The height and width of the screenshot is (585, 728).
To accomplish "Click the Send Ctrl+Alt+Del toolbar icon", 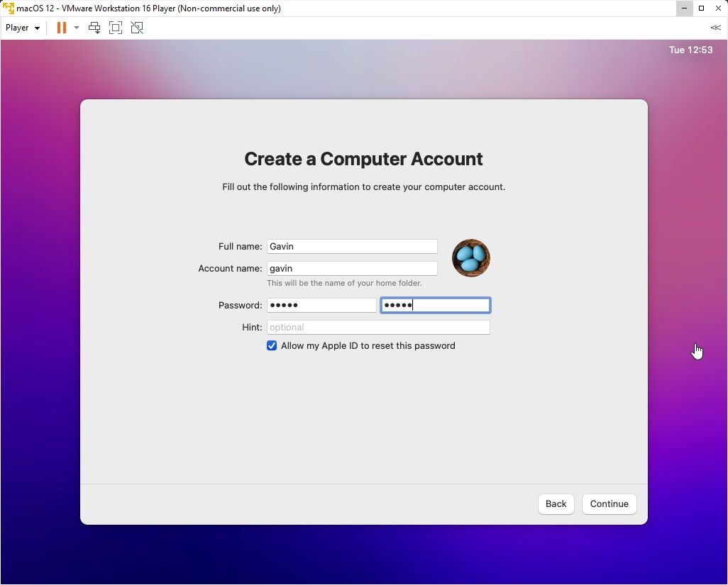I will click(x=94, y=28).
